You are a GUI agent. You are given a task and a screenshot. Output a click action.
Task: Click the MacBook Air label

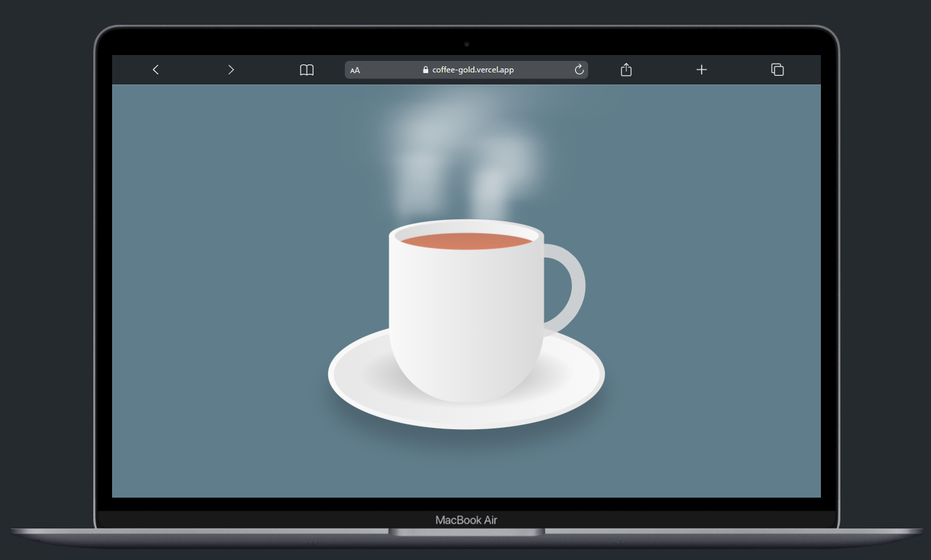tap(466, 520)
